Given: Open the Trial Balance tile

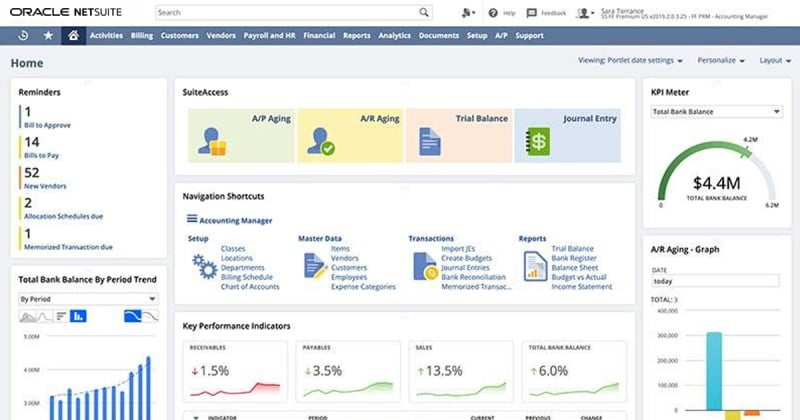Looking at the screenshot, I should 459,135.
